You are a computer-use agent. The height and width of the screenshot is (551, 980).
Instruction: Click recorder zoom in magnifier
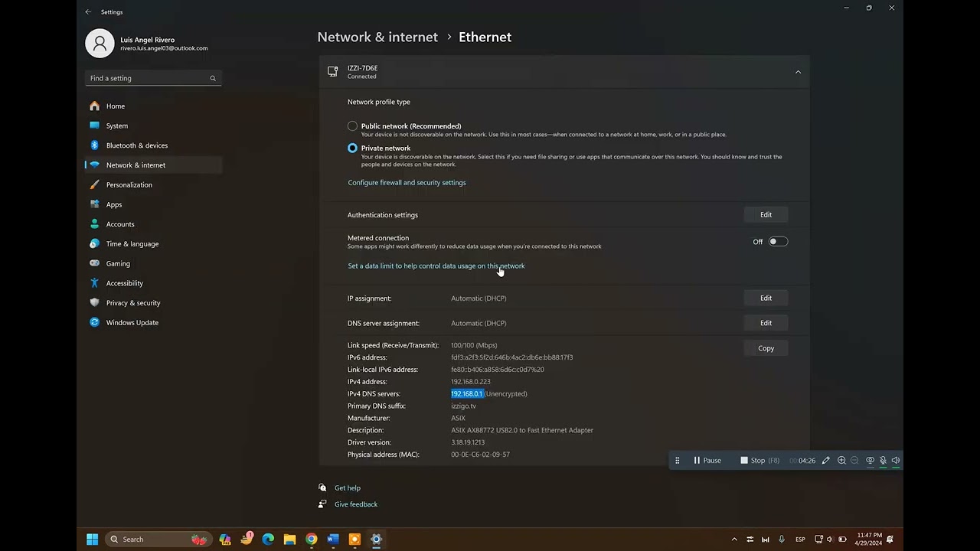click(x=841, y=461)
